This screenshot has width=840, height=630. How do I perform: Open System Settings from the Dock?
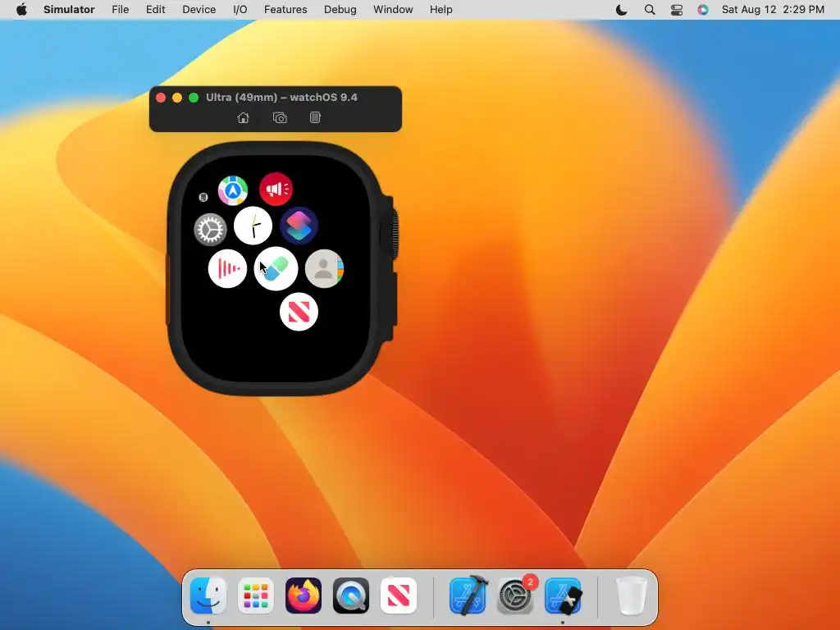click(515, 596)
